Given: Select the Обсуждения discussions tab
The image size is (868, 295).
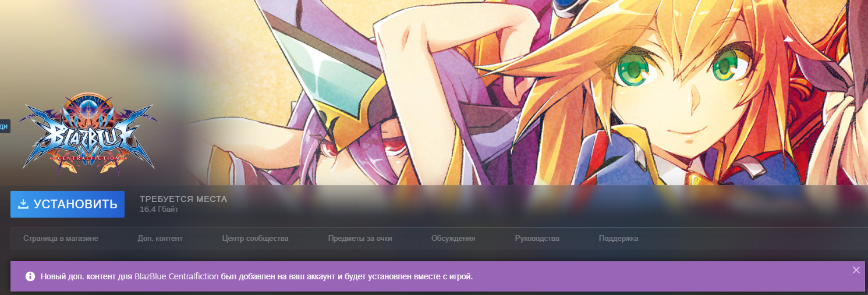Looking at the screenshot, I should 453,239.
